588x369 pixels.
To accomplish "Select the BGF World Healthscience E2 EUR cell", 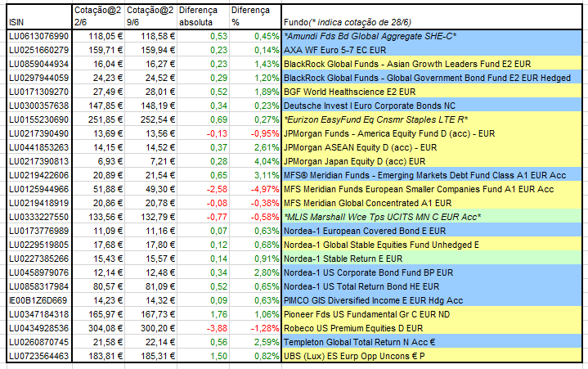I will click(432, 92).
